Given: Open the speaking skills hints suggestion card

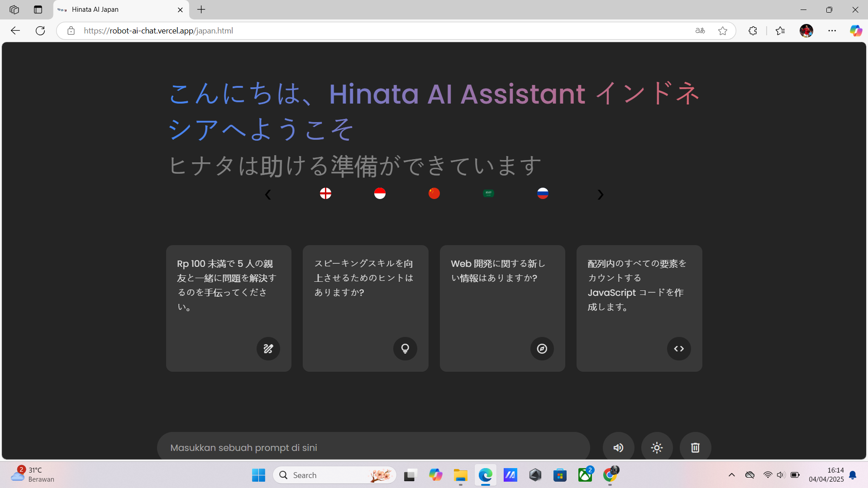Looking at the screenshot, I should click(x=365, y=308).
